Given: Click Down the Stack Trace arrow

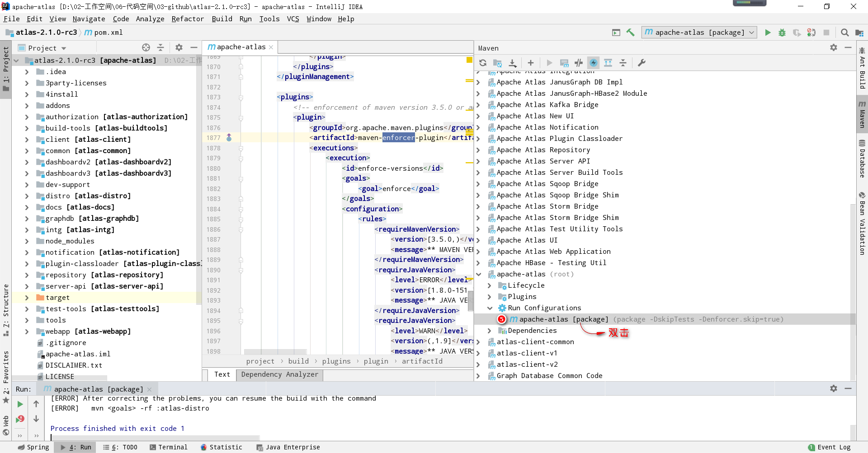Looking at the screenshot, I should (36, 419).
